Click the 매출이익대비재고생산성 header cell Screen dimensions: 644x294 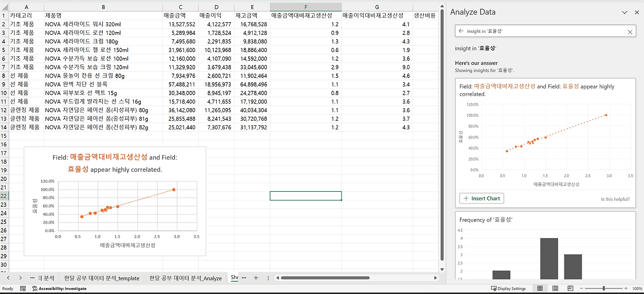[377, 16]
